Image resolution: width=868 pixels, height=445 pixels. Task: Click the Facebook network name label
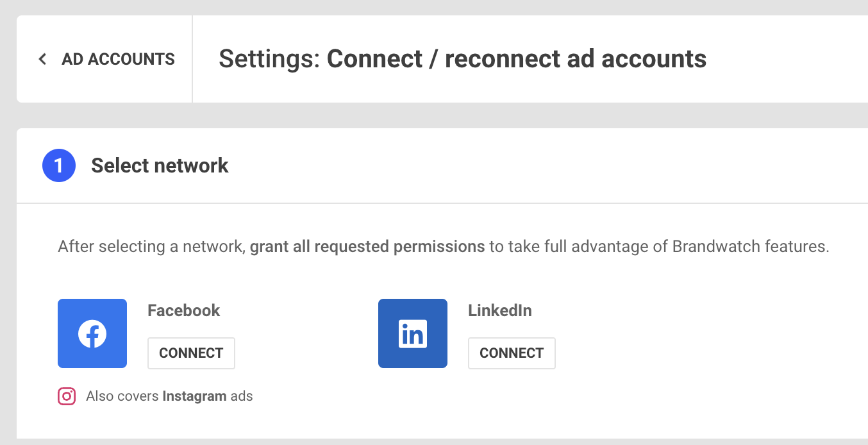[x=183, y=310]
